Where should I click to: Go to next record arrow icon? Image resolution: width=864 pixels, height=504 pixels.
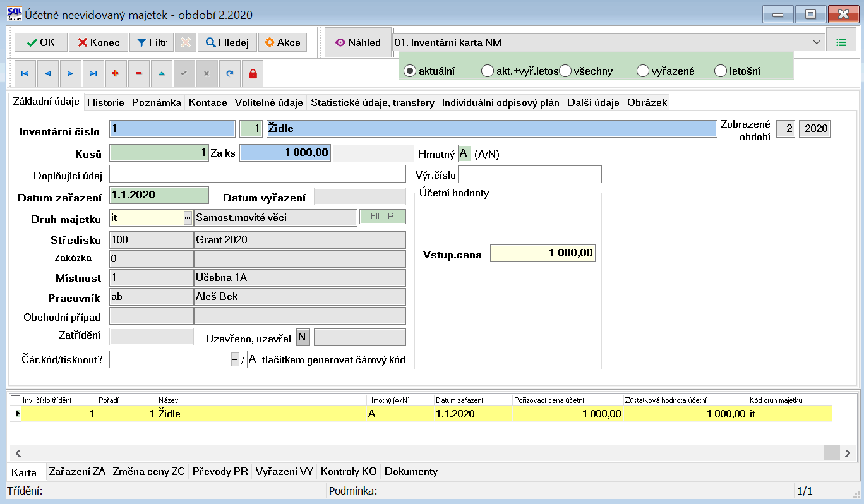(x=70, y=73)
